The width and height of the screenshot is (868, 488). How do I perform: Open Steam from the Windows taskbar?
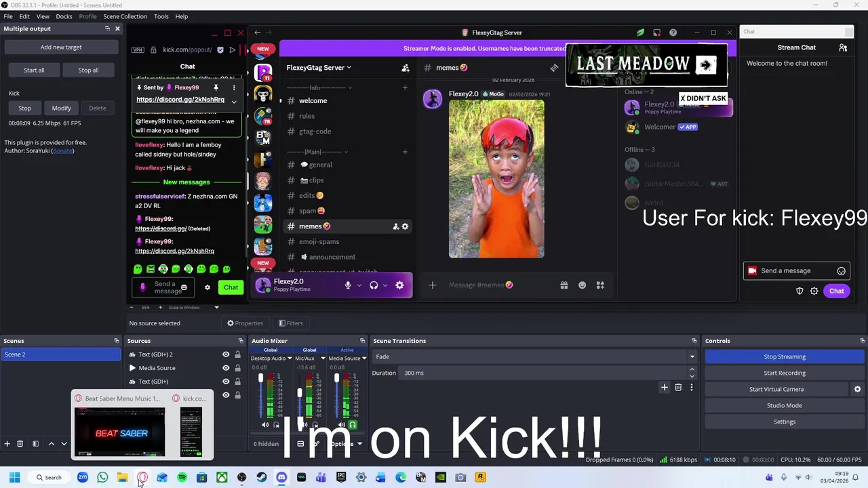tap(262, 477)
